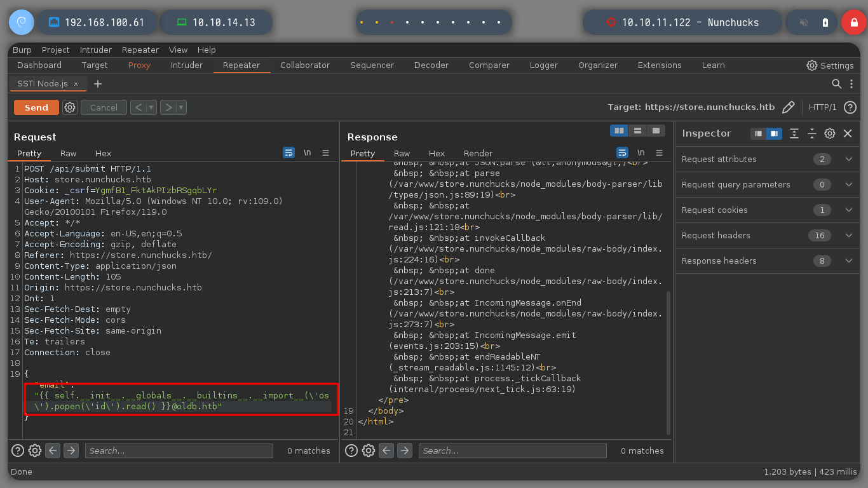Open request send options gear
The width and height of the screenshot is (868, 488).
pyautogui.click(x=70, y=107)
